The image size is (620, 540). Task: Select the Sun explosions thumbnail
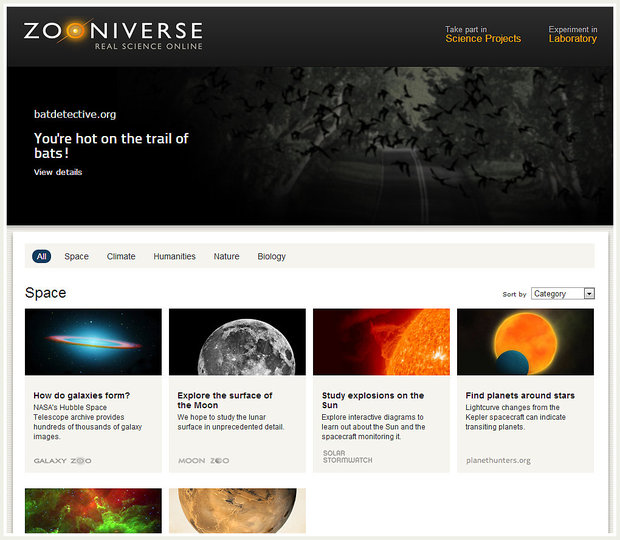[x=381, y=342]
